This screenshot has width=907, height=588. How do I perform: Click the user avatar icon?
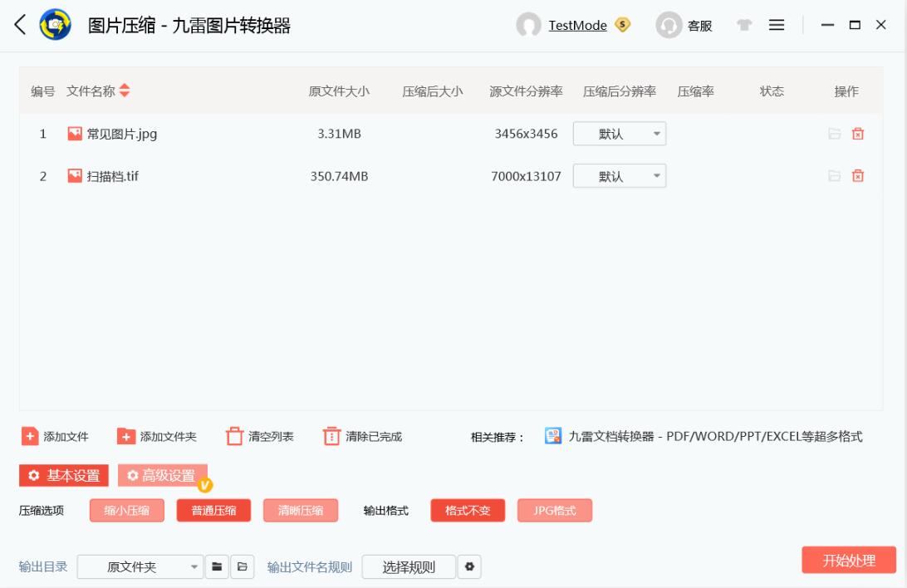[528, 26]
